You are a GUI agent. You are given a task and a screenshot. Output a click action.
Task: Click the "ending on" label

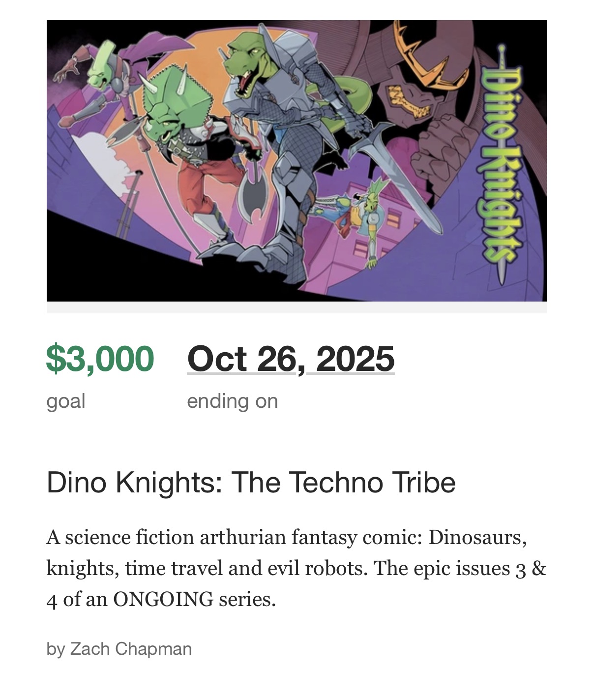[232, 401]
